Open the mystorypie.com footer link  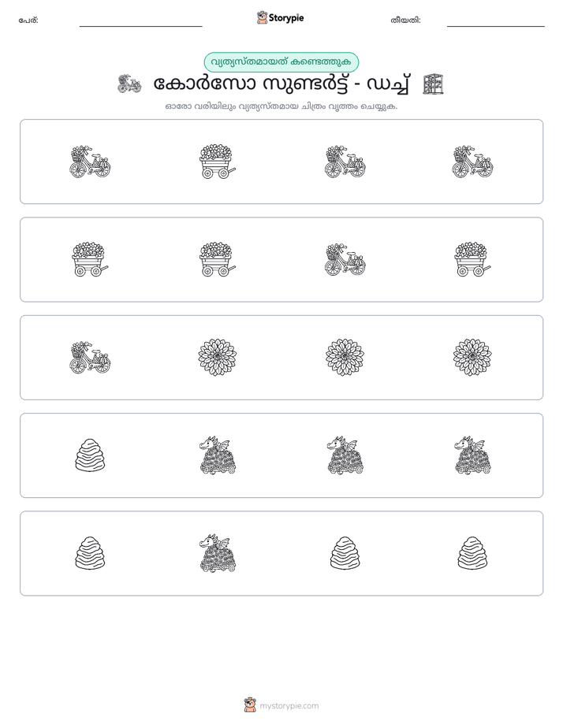289,706
